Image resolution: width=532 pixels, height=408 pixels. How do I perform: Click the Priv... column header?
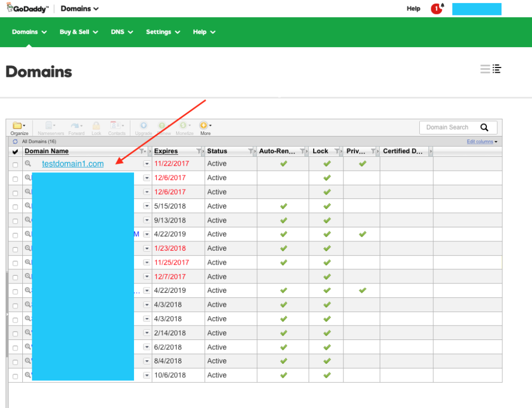click(355, 151)
